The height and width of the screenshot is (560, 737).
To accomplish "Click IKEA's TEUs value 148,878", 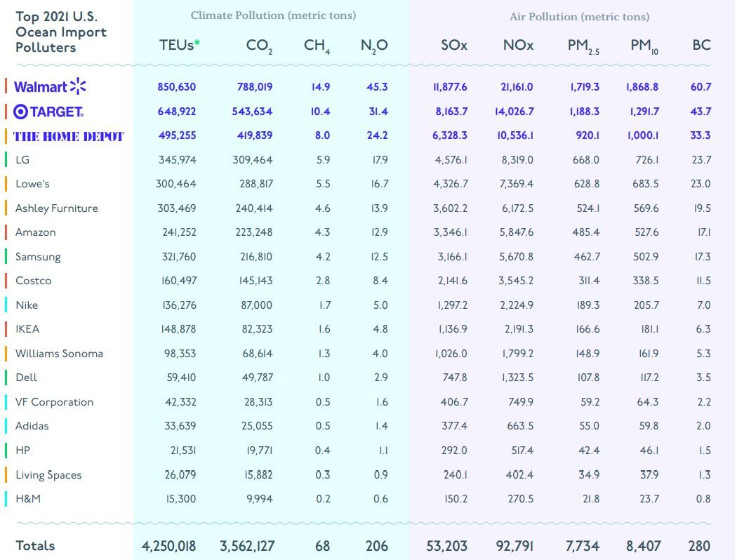I will [178, 329].
